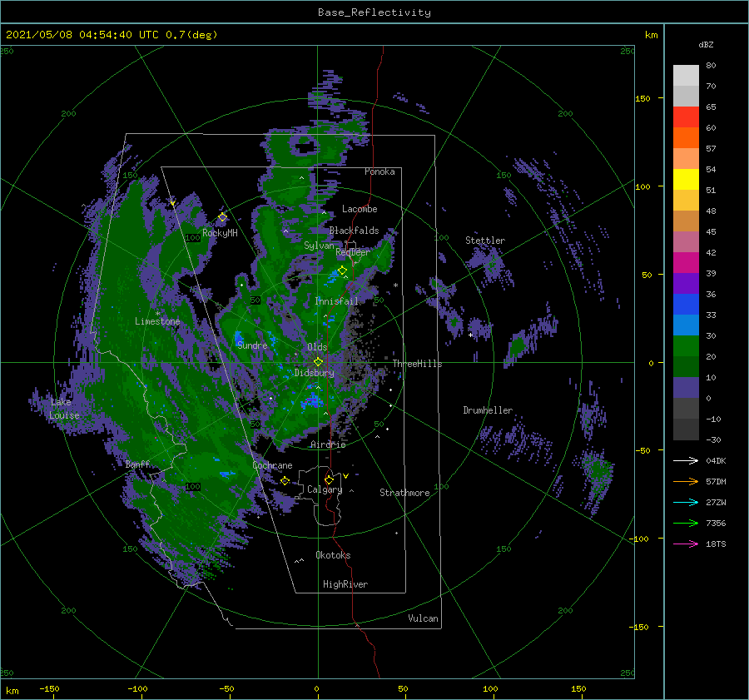Click the asterisk marker north of ThreeHills
This screenshot has width=749, height=700.
pos(395,285)
